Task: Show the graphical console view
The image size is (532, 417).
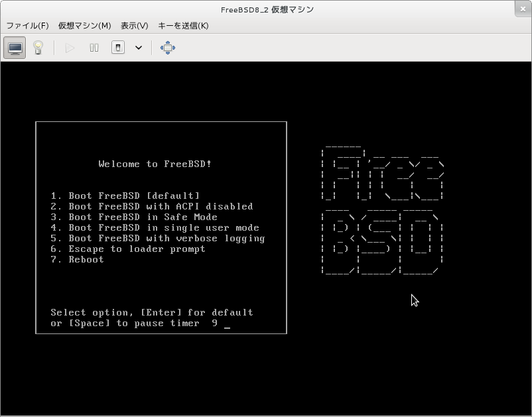Action: tap(15, 48)
